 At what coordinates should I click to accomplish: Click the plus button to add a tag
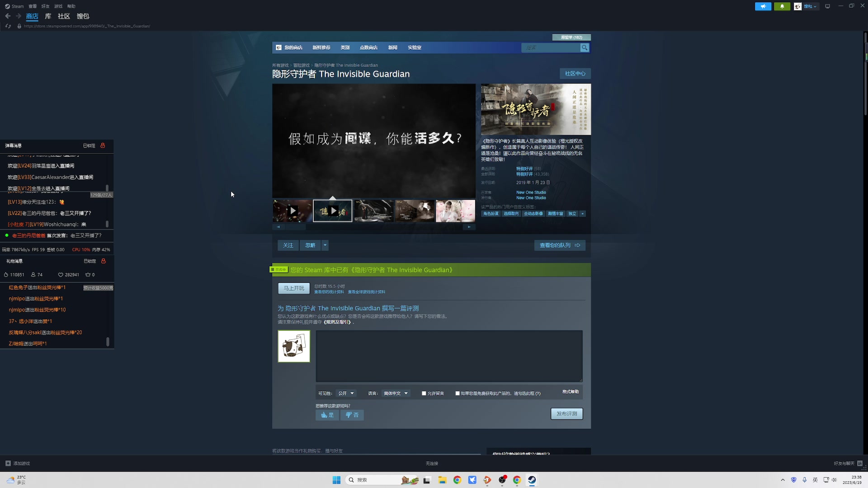pyautogui.click(x=583, y=214)
